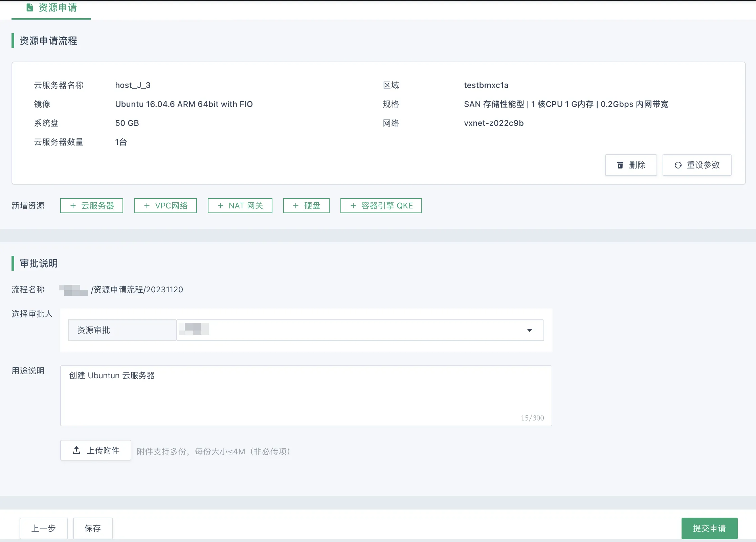Click the plus icon on VPC网络 button
This screenshot has width=756, height=542.
tap(147, 206)
